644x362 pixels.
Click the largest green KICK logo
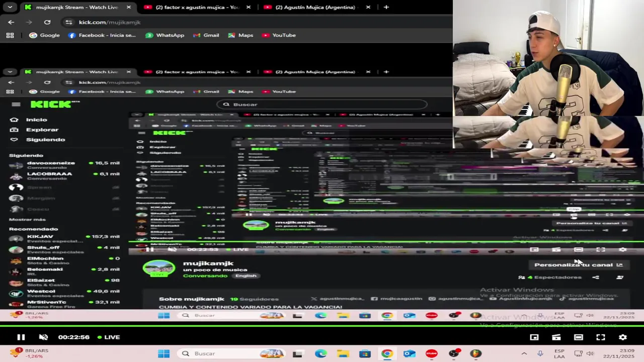(x=54, y=104)
